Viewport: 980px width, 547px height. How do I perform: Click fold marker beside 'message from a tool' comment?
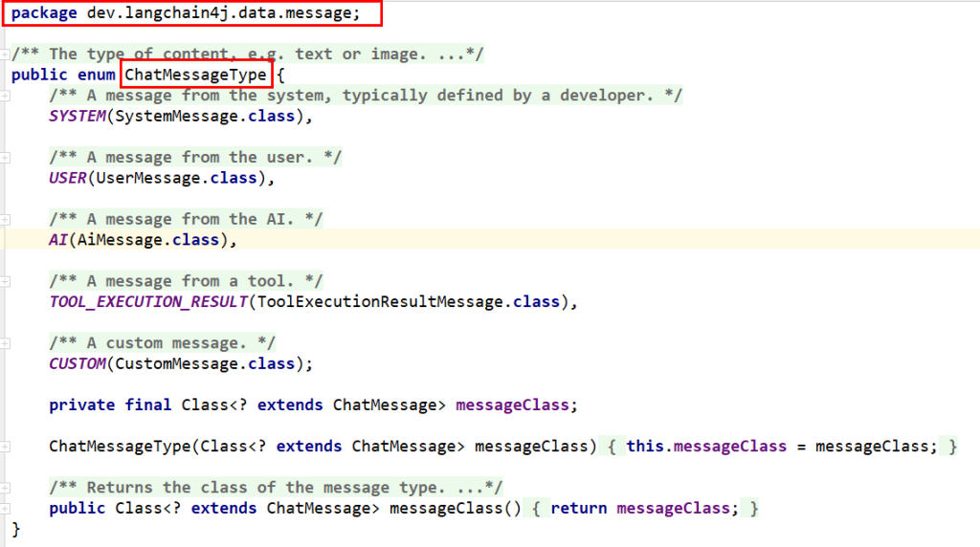coord(6,281)
